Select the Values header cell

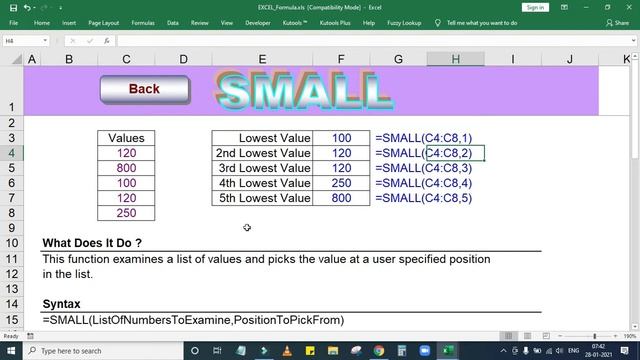coord(126,138)
